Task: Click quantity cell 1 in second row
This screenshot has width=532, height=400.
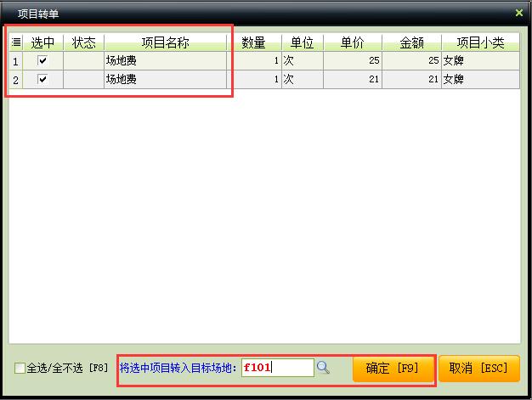Action: 254,79
